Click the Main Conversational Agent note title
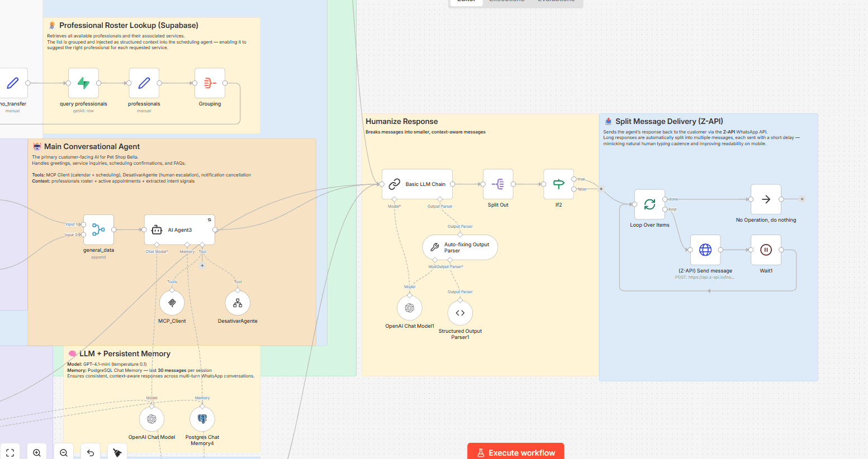Screen dimensions: 868x459 click(x=92, y=146)
